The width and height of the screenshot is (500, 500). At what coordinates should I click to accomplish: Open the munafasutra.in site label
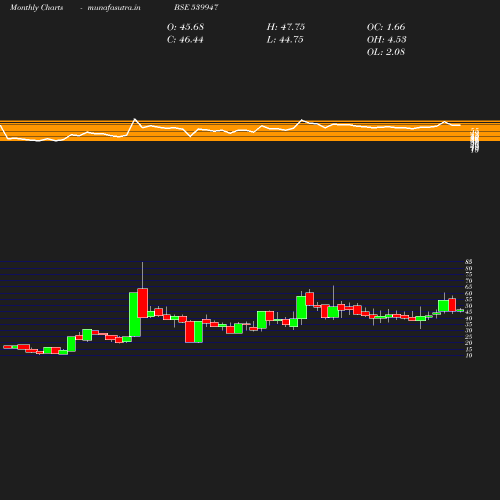coord(114,7)
